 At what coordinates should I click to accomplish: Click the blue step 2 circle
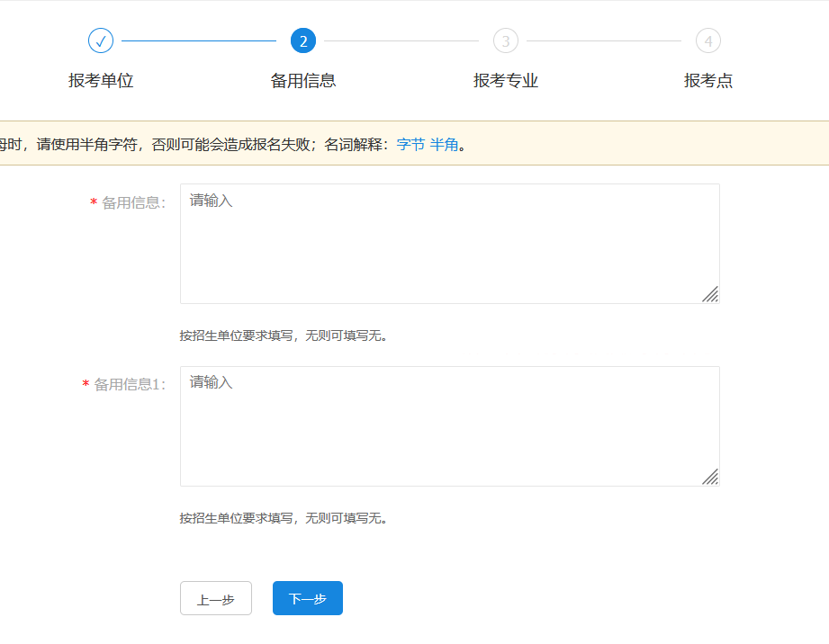pyautogui.click(x=303, y=40)
